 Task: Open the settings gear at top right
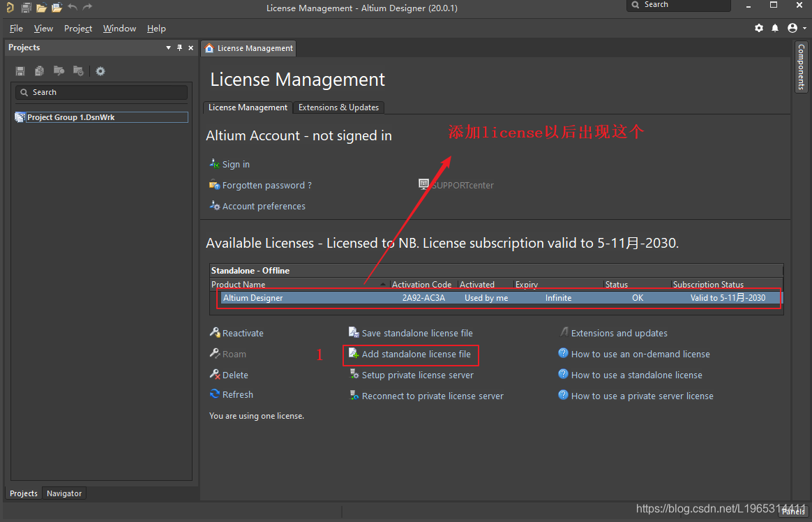(759, 28)
